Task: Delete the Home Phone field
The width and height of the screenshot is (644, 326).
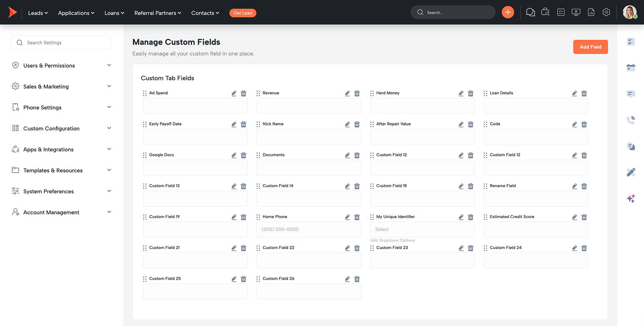Action: click(357, 217)
